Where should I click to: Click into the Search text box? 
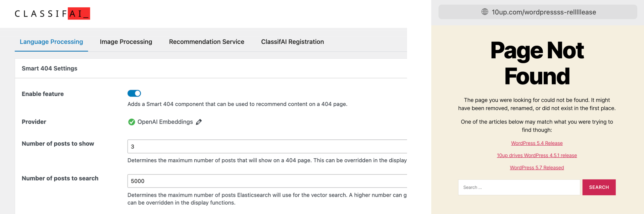[519, 187]
